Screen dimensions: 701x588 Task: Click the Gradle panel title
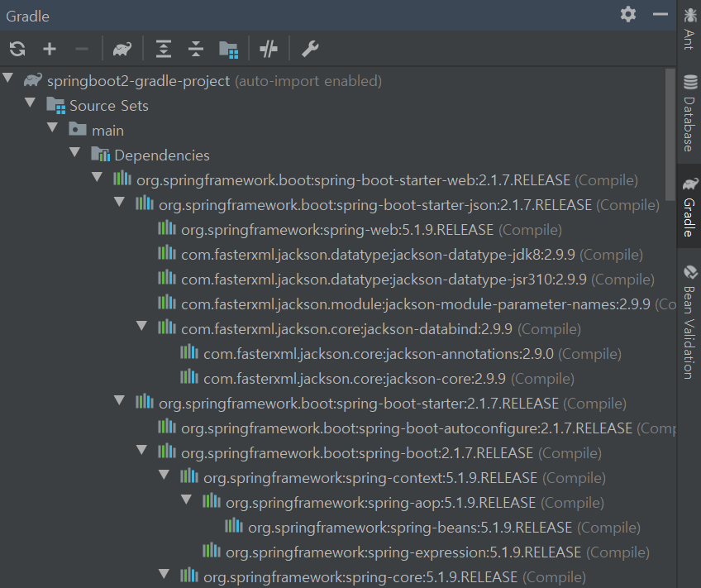coord(27,16)
